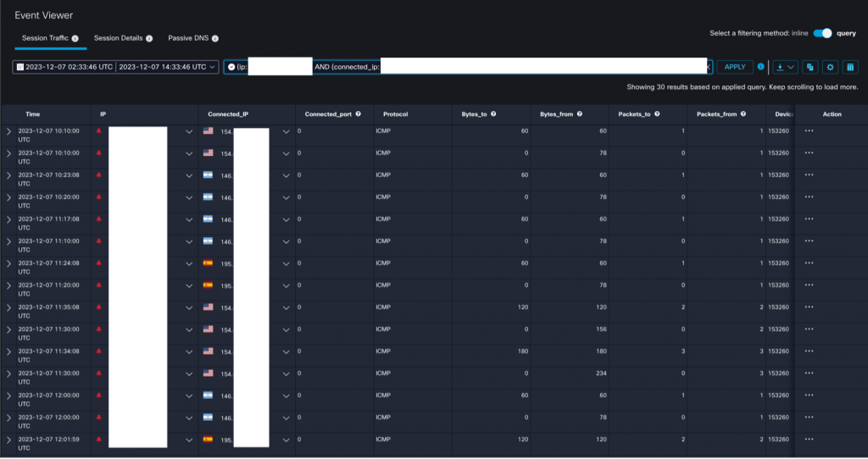This screenshot has height=459, width=868.
Task: Click the calendar icon in date range
Action: click(x=19, y=66)
